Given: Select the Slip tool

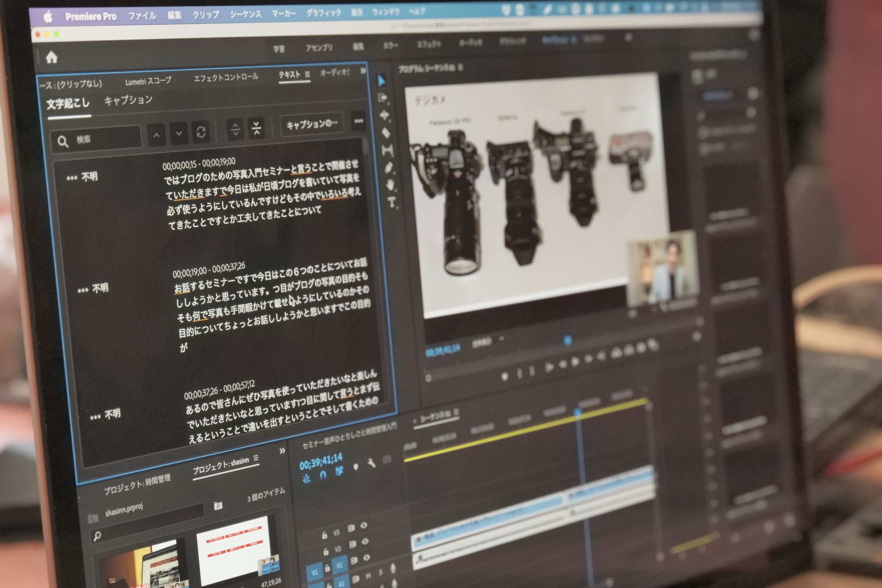Looking at the screenshot, I should click(x=387, y=151).
